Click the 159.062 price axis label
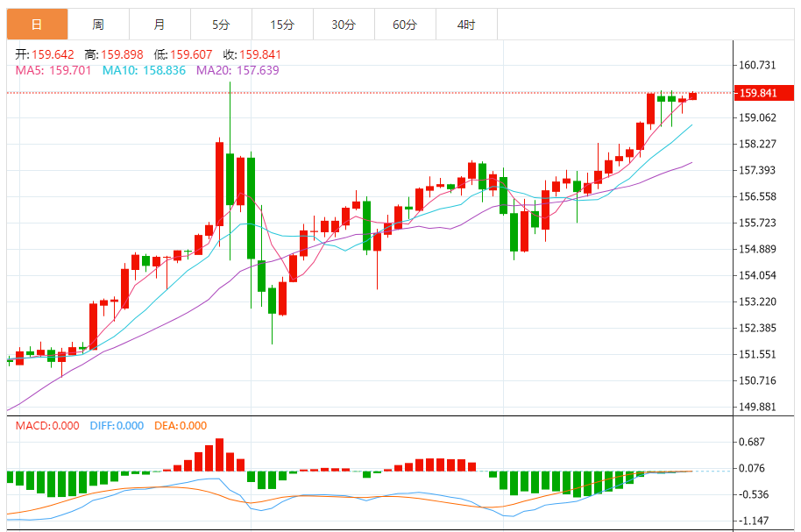 [x=757, y=118]
